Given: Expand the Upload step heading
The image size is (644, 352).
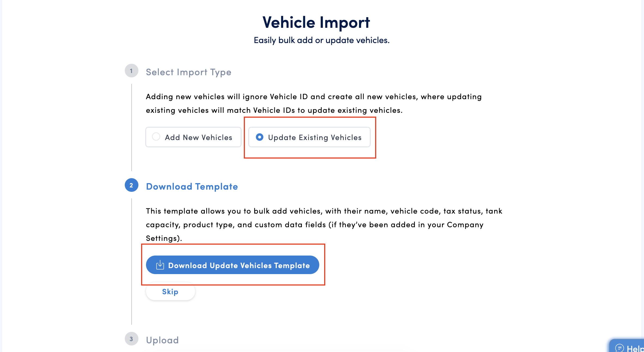Looking at the screenshot, I should coord(162,340).
